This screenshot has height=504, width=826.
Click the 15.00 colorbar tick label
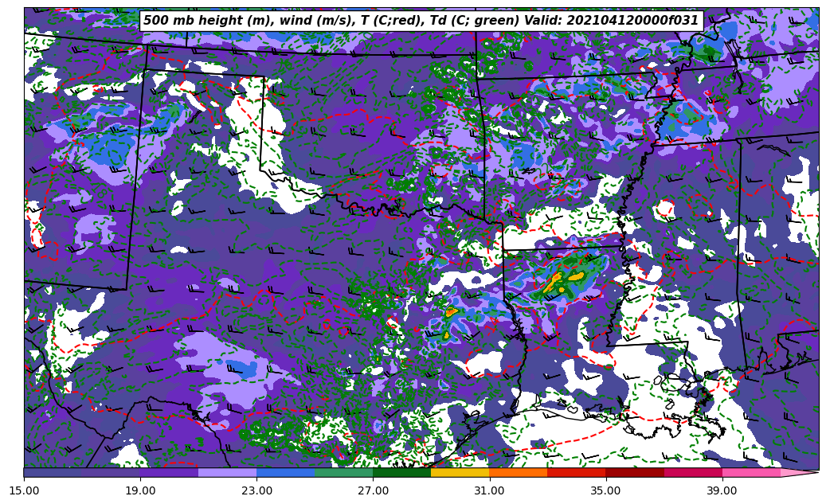(x=24, y=490)
